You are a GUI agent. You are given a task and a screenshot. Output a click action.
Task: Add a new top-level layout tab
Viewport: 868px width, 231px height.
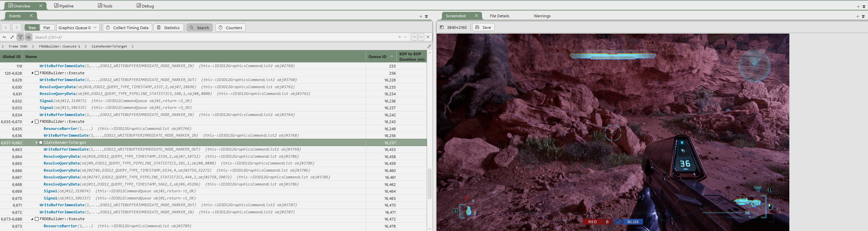point(858,6)
